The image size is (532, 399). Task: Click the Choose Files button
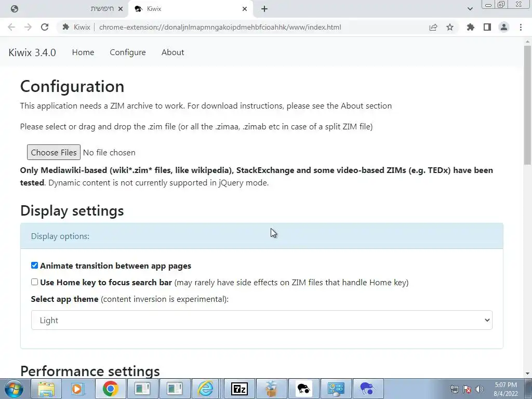coord(54,152)
